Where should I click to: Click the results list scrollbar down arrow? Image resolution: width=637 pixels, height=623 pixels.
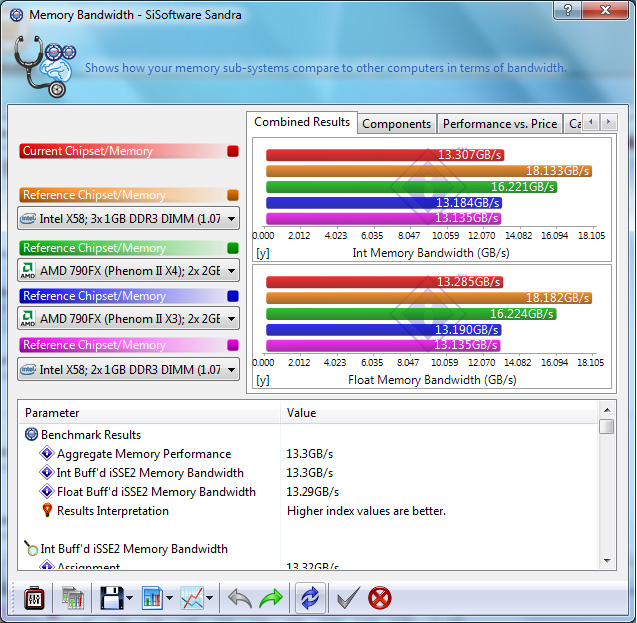tap(607, 561)
